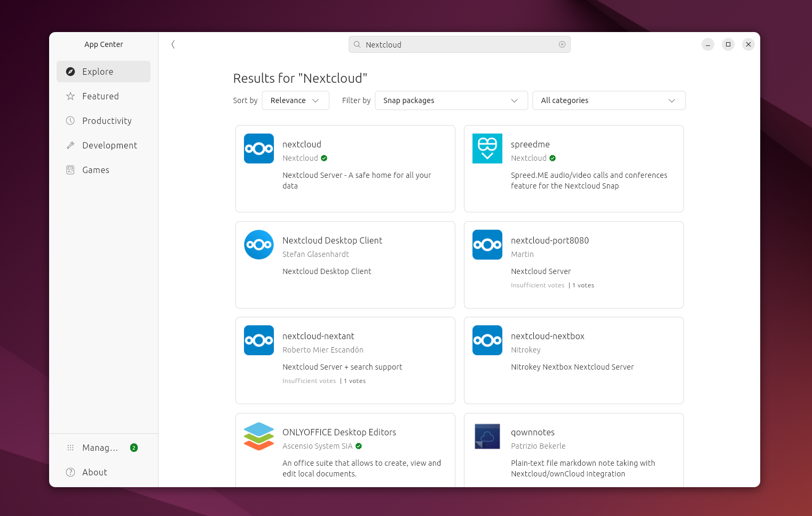Click the nextcloud-port8080 logo
This screenshot has height=516, width=812.
click(487, 245)
